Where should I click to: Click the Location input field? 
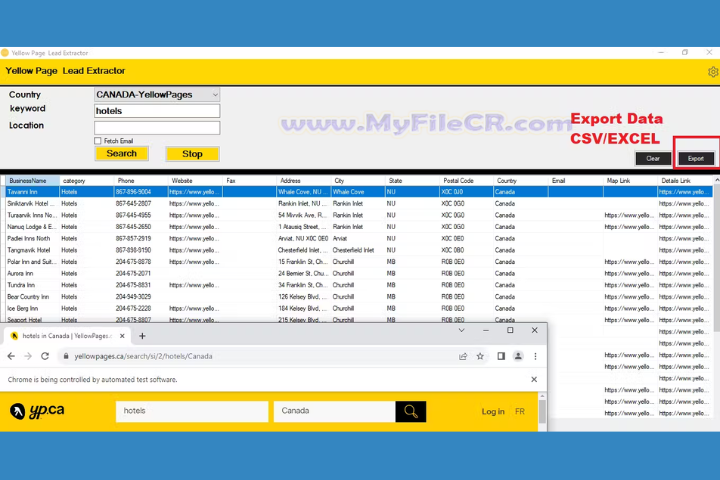point(157,127)
